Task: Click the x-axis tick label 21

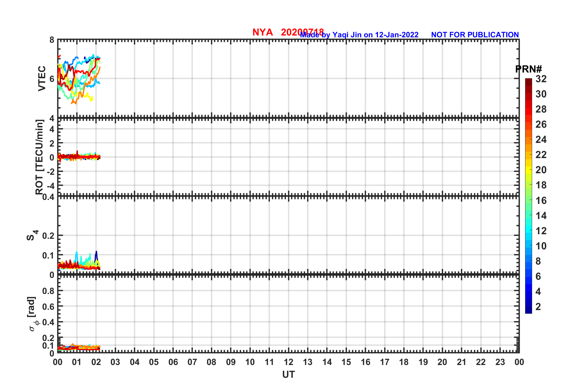Action: click(461, 362)
